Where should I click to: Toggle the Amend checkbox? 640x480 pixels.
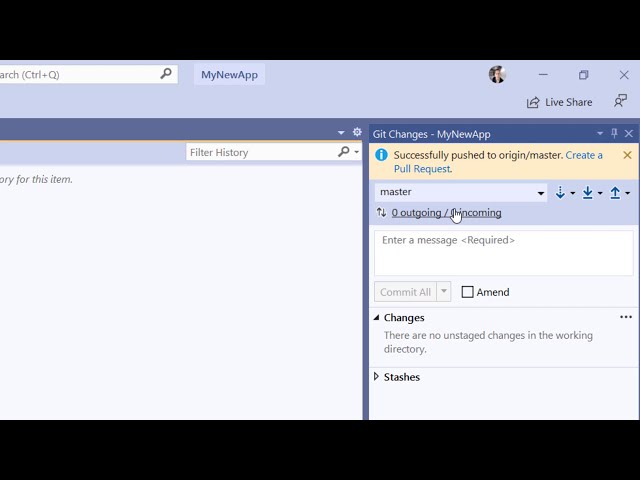click(x=467, y=292)
